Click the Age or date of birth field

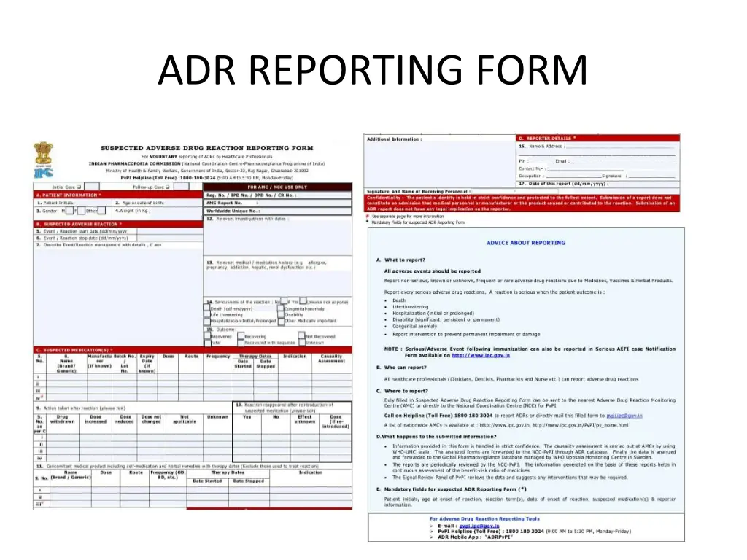click(158, 203)
